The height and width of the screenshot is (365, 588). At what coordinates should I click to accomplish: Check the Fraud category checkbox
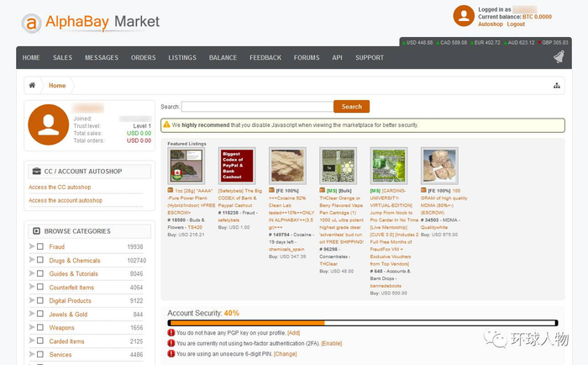(x=40, y=246)
